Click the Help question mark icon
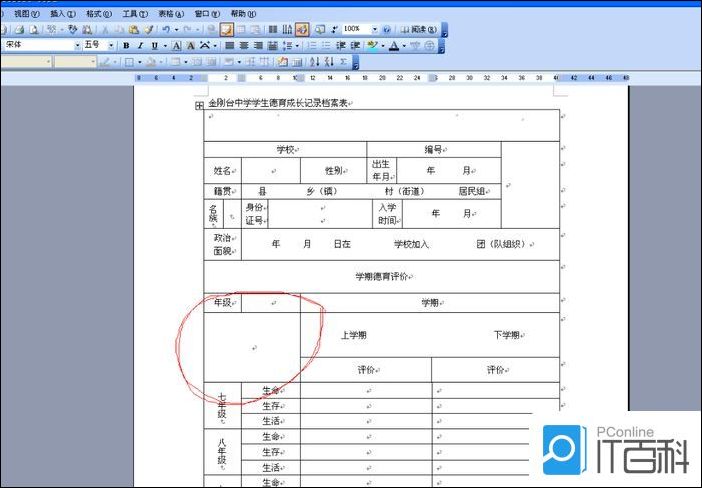This screenshot has width=702, height=488. coord(387,30)
